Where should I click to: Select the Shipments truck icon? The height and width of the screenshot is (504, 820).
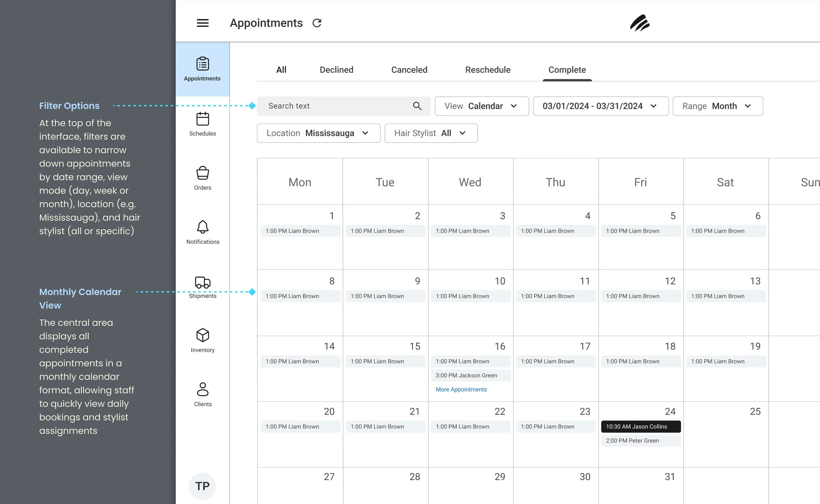(x=202, y=282)
